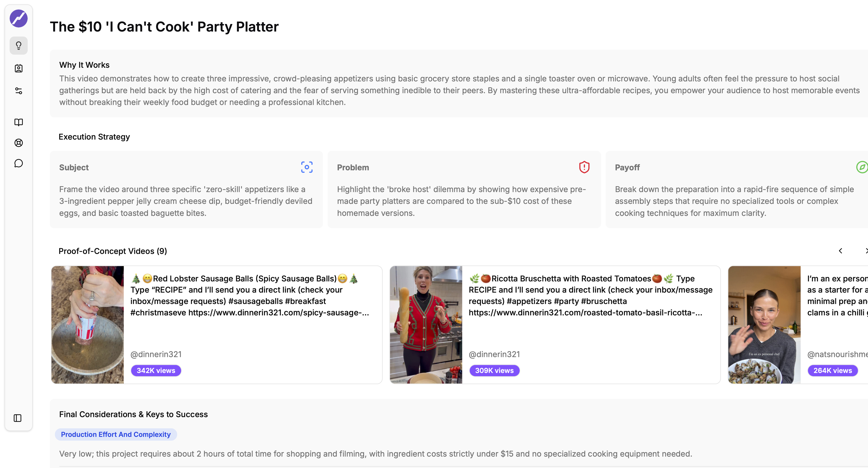868x468 pixels.
Task: Open the contact profile sidebar icon
Action: coord(19,68)
